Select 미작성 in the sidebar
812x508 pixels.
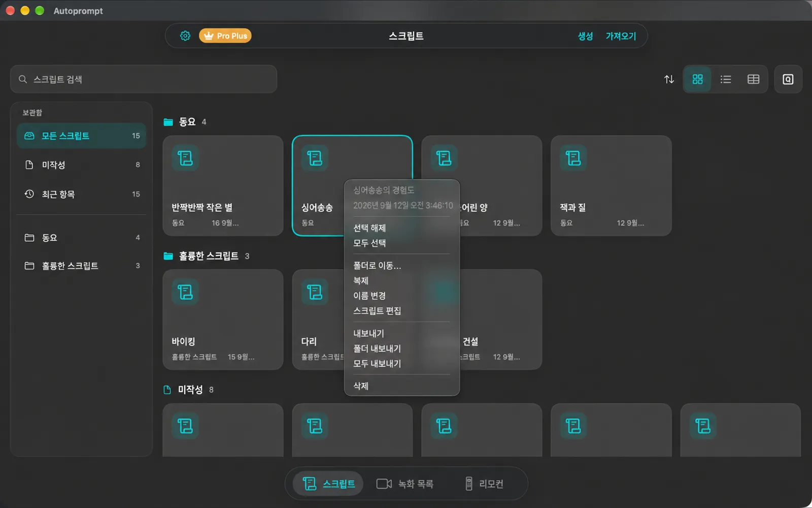[82, 165]
